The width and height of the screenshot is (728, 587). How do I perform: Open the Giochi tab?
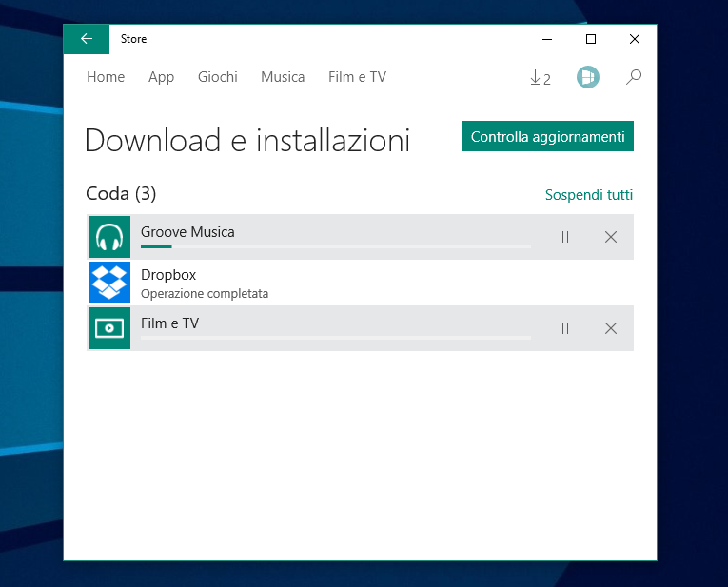click(217, 77)
